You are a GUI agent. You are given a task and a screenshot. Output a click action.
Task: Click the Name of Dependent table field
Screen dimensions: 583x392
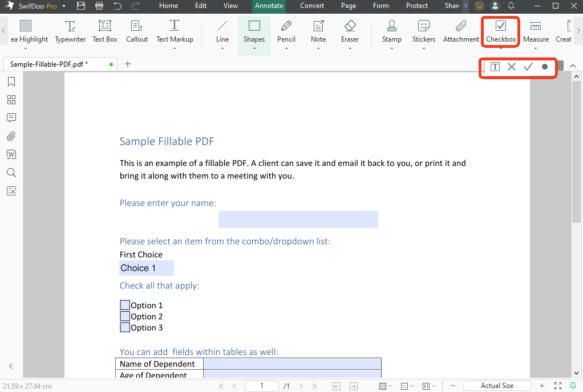292,364
